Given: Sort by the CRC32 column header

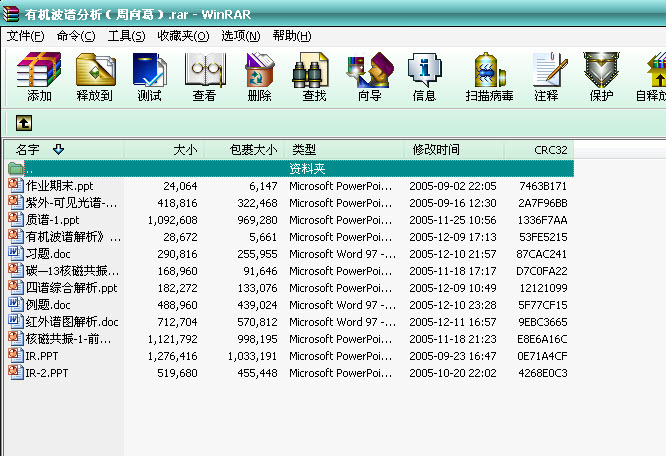Looking at the screenshot, I should pyautogui.click(x=539, y=149).
